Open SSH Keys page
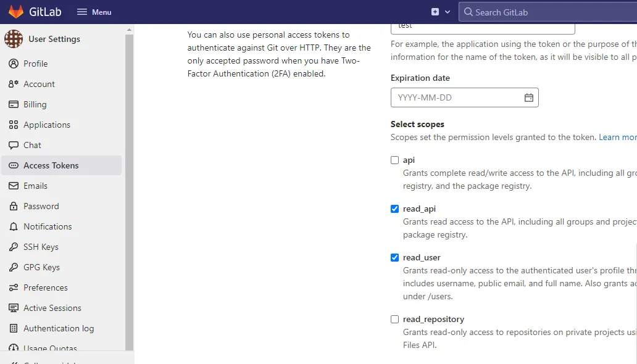This screenshot has width=637, height=364. click(62, 247)
